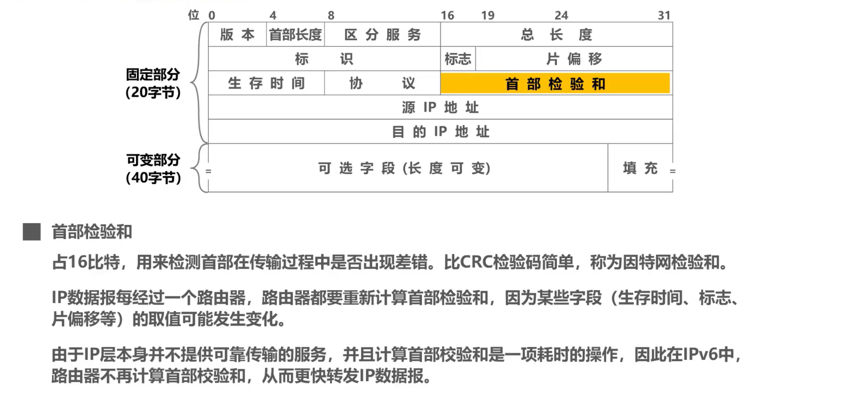
Task: Click the 可变部分 (40字节) label
Action: pos(153,169)
